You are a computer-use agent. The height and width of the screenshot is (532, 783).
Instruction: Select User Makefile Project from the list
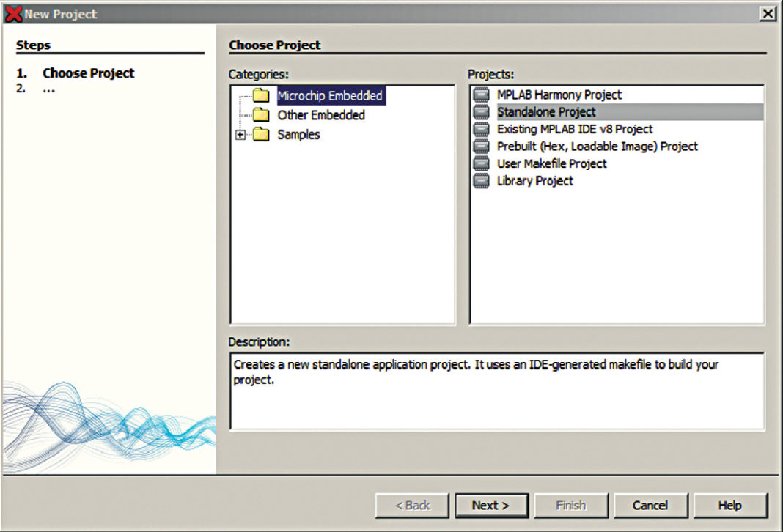[551, 163]
